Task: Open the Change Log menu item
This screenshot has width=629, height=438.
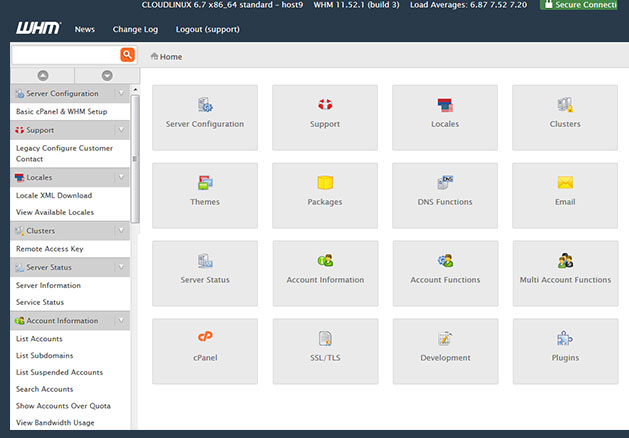Action: 135,29
